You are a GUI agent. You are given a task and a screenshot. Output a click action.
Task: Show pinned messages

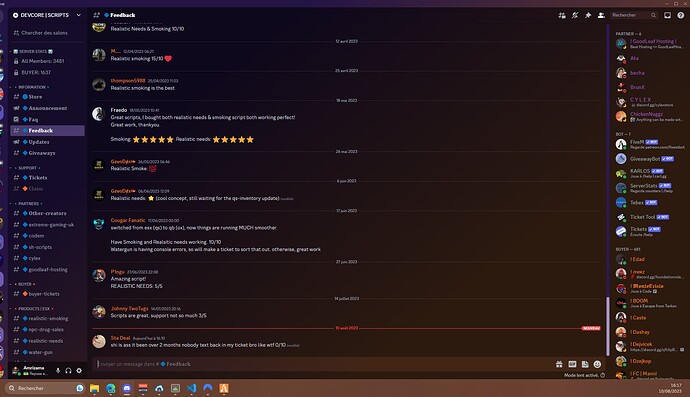[588, 15]
